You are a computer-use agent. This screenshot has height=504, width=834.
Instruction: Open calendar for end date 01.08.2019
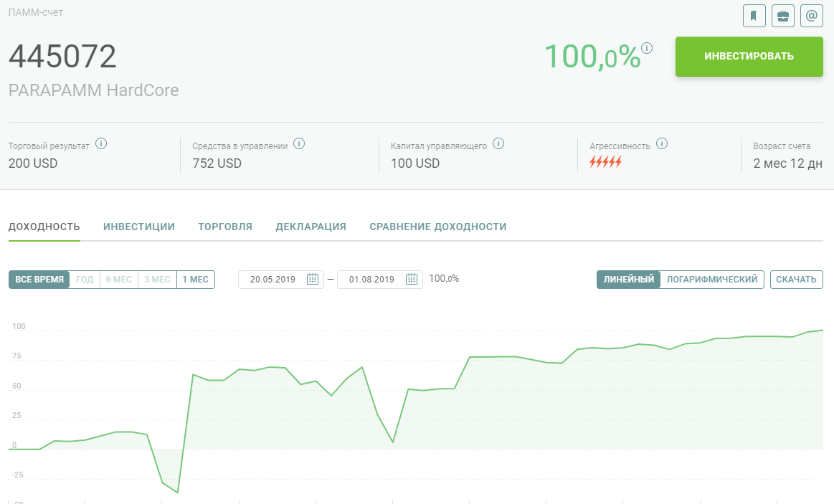click(412, 279)
